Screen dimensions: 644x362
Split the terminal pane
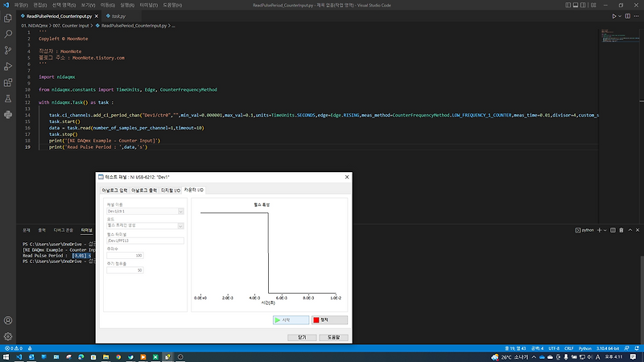pos(613,230)
